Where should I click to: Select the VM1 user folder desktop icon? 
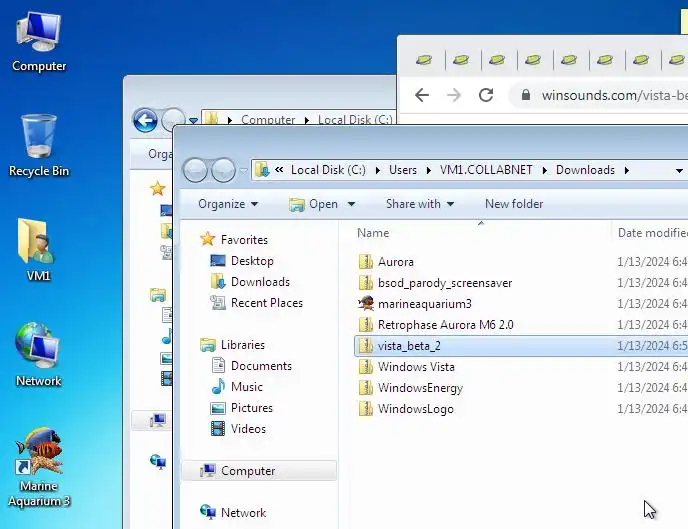pos(38,250)
